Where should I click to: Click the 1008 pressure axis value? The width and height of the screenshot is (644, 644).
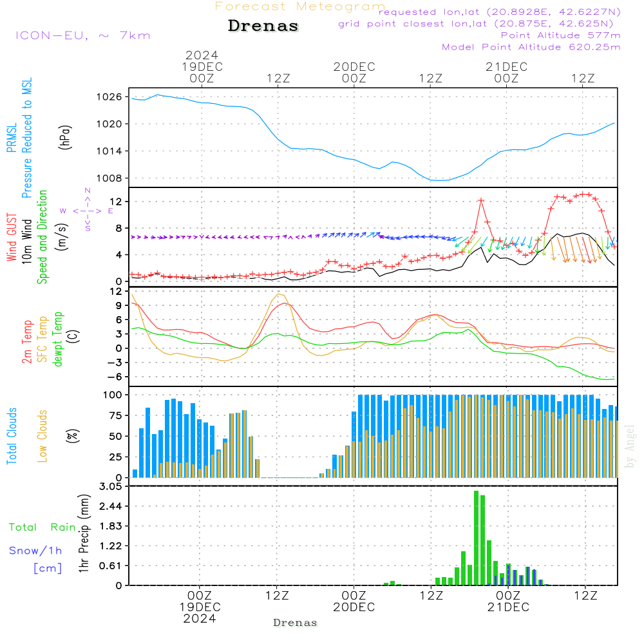click(109, 178)
